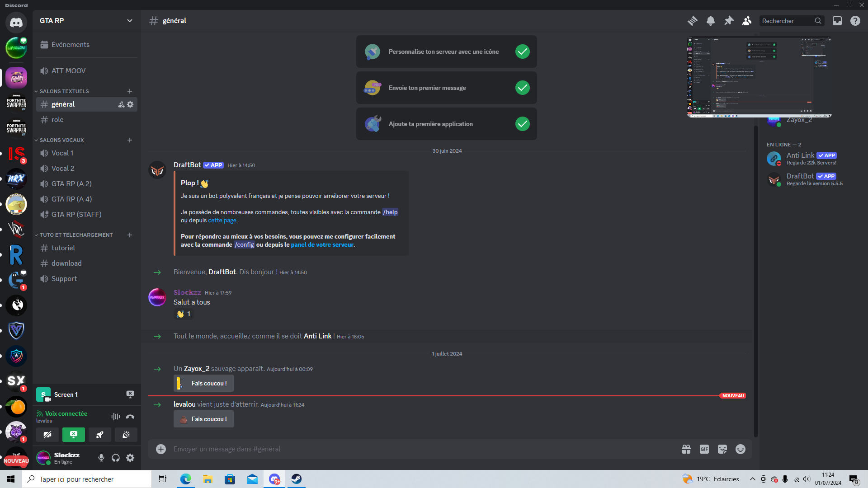The width and height of the screenshot is (868, 488).
Task: Click the Windows Start button
Action: [11, 479]
